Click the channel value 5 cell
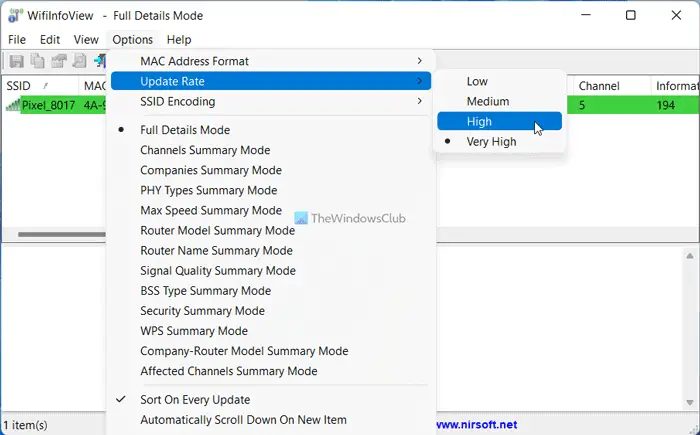 tap(582, 105)
